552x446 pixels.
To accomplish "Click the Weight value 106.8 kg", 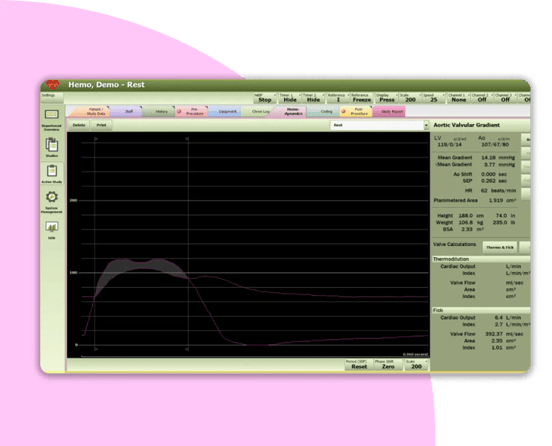I will click(x=471, y=222).
